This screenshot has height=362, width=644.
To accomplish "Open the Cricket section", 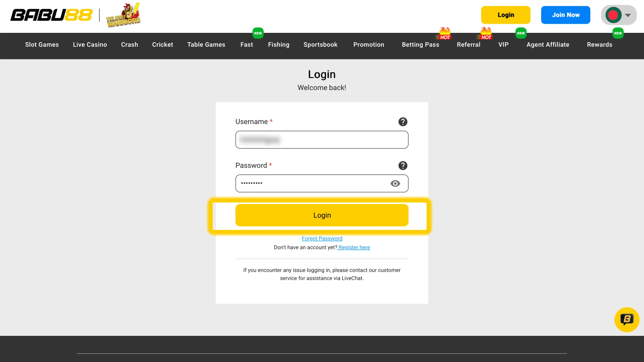I will pyautogui.click(x=162, y=45).
